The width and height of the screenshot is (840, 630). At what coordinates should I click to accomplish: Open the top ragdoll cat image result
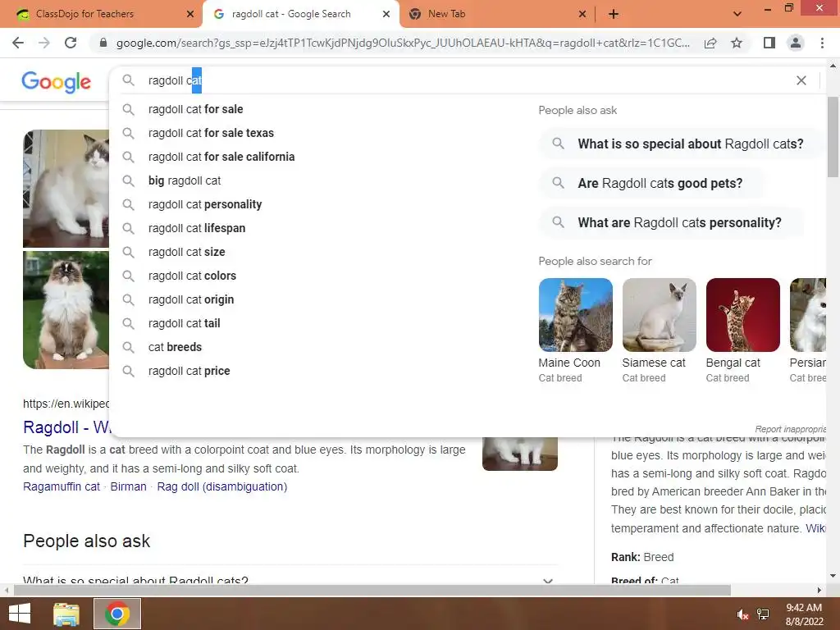66,189
